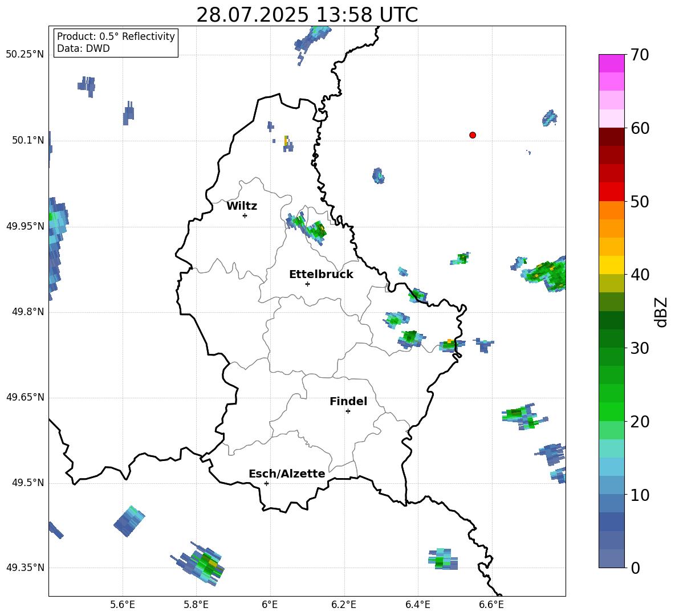675x616 pixels.
Task: Click the Ettelbruck city label
Action: 321,275
